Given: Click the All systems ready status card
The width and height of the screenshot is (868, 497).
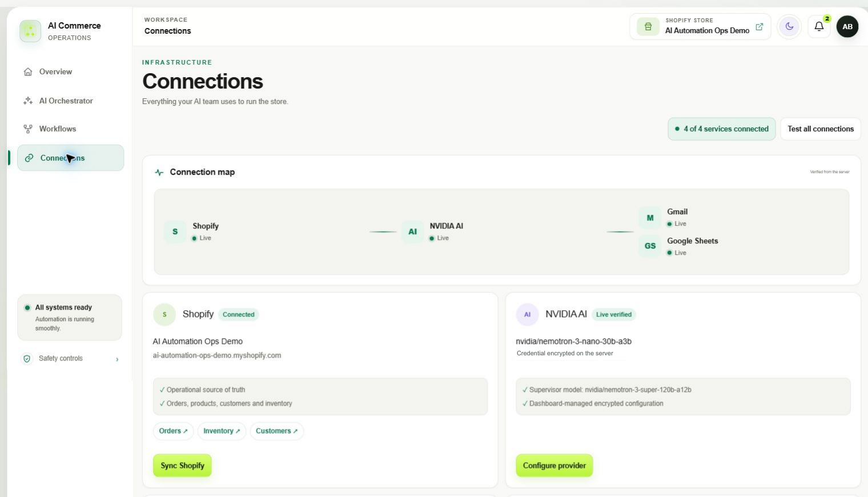Looking at the screenshot, I should click(70, 318).
